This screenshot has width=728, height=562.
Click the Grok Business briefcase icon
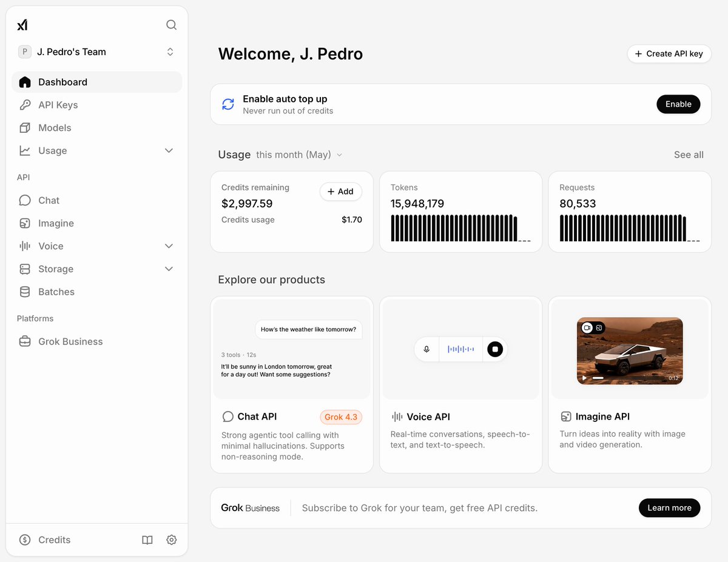pos(25,341)
